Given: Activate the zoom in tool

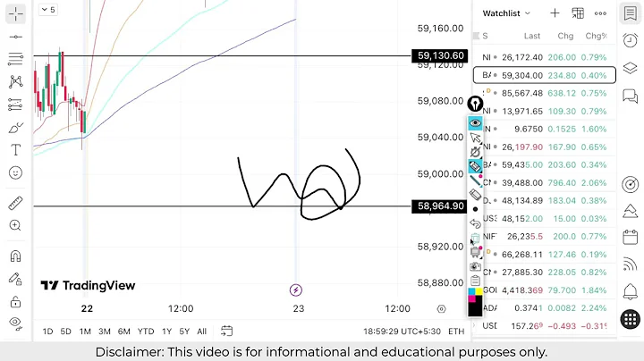Looking at the screenshot, I should coord(15,225).
